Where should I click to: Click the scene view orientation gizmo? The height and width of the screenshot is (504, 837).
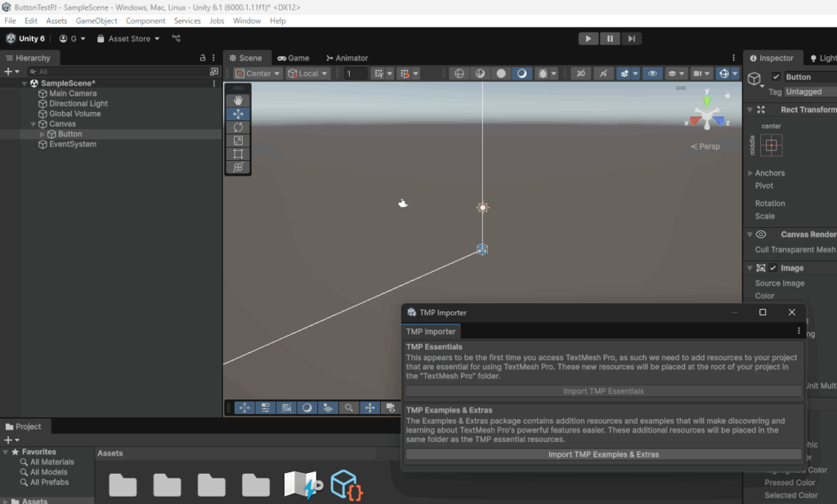(706, 111)
